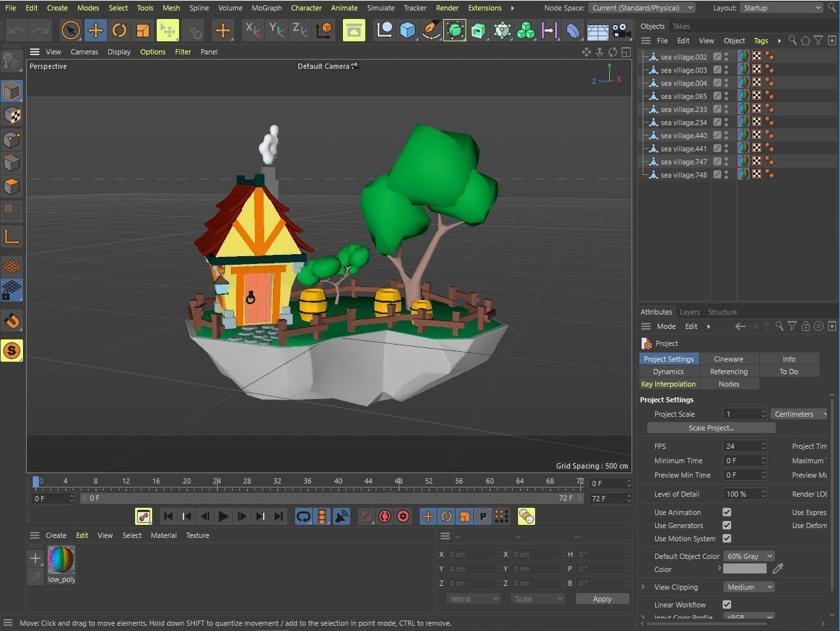Click timeline playhead at frame 0
The width and height of the screenshot is (840, 631).
click(36, 482)
